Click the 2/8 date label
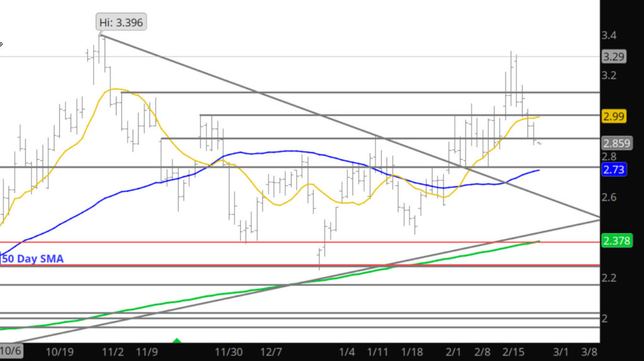Viewport: 644px width, 361px height. (x=482, y=352)
